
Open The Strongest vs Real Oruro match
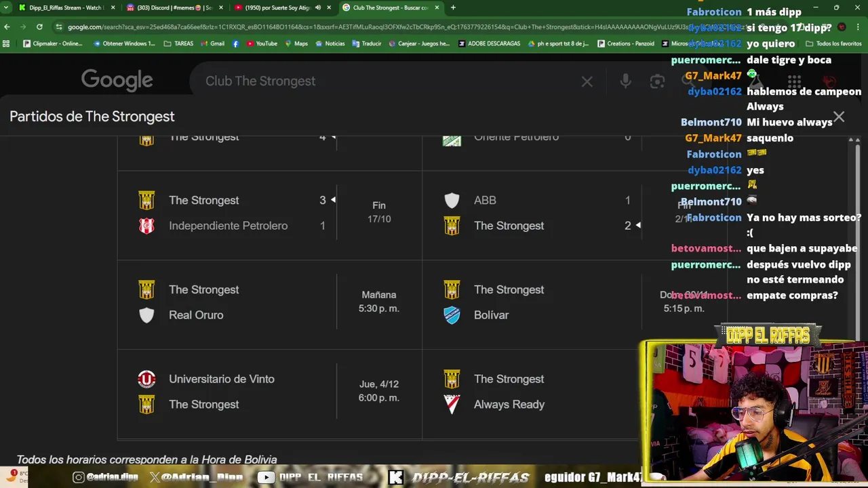[x=269, y=304]
